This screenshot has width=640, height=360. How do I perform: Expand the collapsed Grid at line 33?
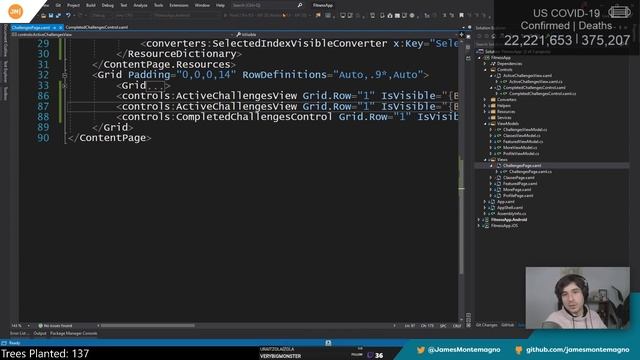coord(64,85)
